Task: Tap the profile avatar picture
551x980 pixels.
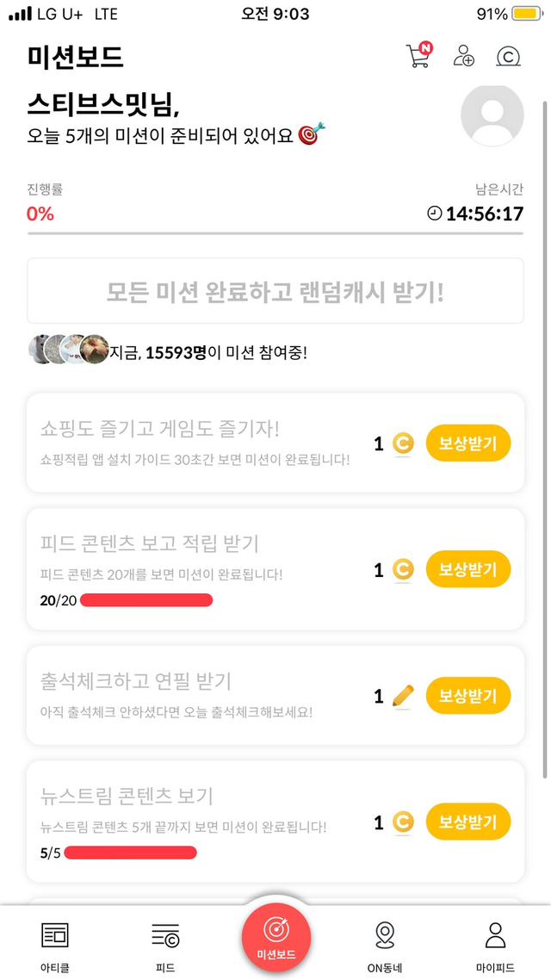Action: [x=492, y=115]
